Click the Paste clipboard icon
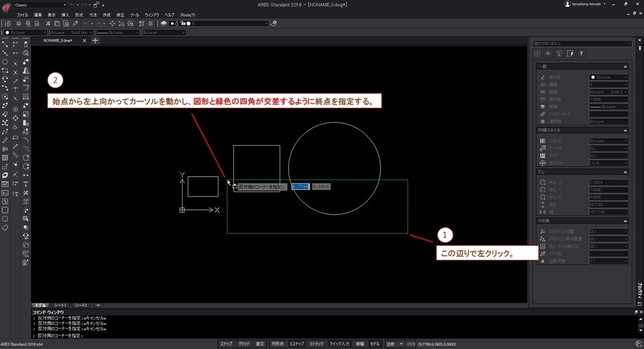This screenshot has height=349, width=644. pos(66,24)
